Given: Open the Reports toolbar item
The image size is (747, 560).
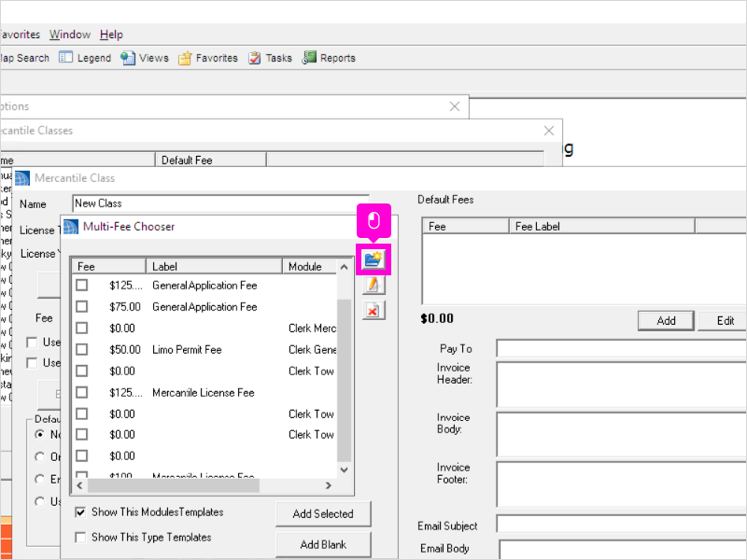Looking at the screenshot, I should point(329,58).
